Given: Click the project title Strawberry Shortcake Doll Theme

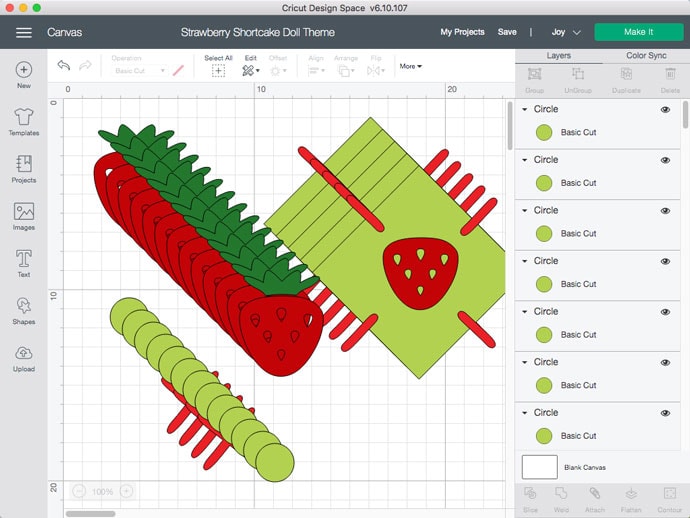Looking at the screenshot, I should tap(258, 33).
